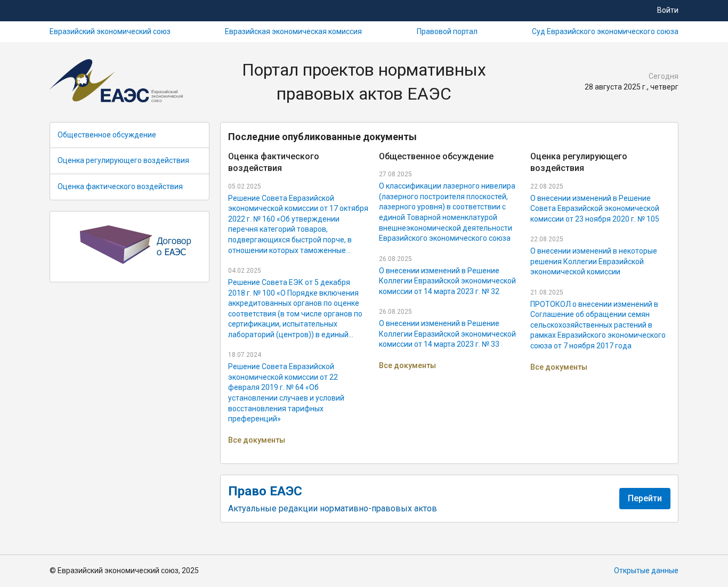
Task: Open the Право ЕАЭС heading link
Action: [x=265, y=491]
